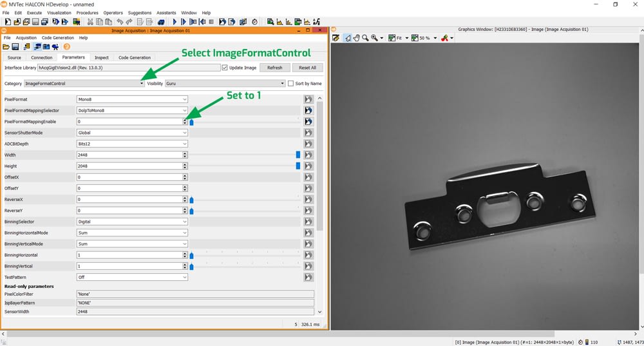Click the apply arrow button for PixelFormat row
Image resolution: width=644 pixels, height=346 pixels.
click(308, 99)
